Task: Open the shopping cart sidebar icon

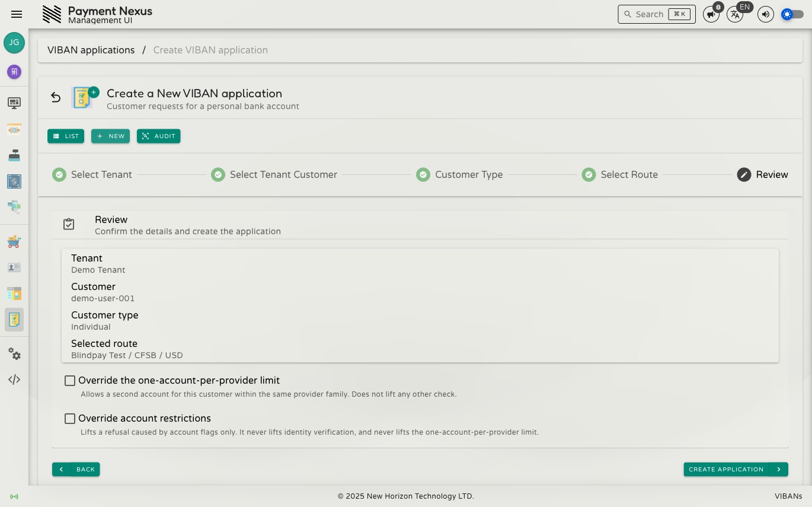Action: [x=14, y=241]
